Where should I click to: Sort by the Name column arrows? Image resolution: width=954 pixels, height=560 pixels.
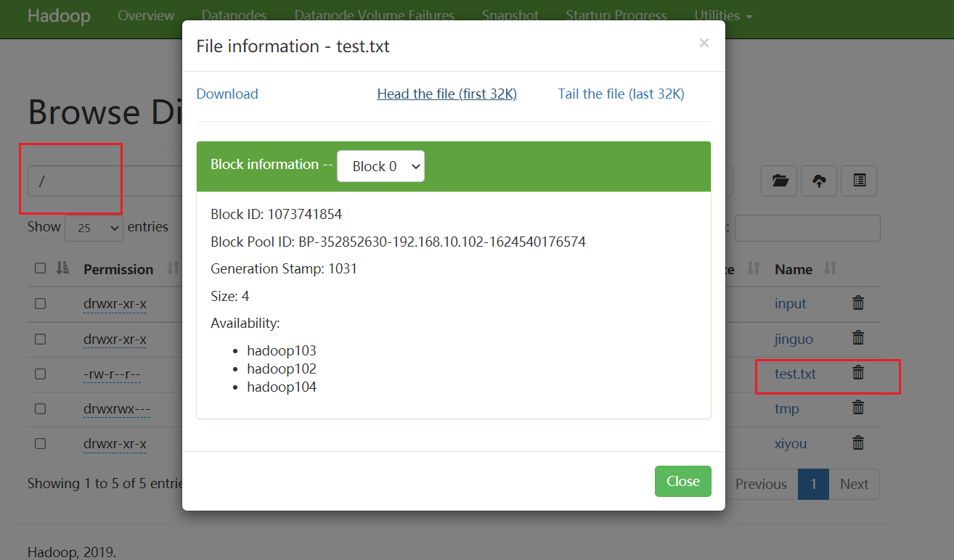pos(831,268)
